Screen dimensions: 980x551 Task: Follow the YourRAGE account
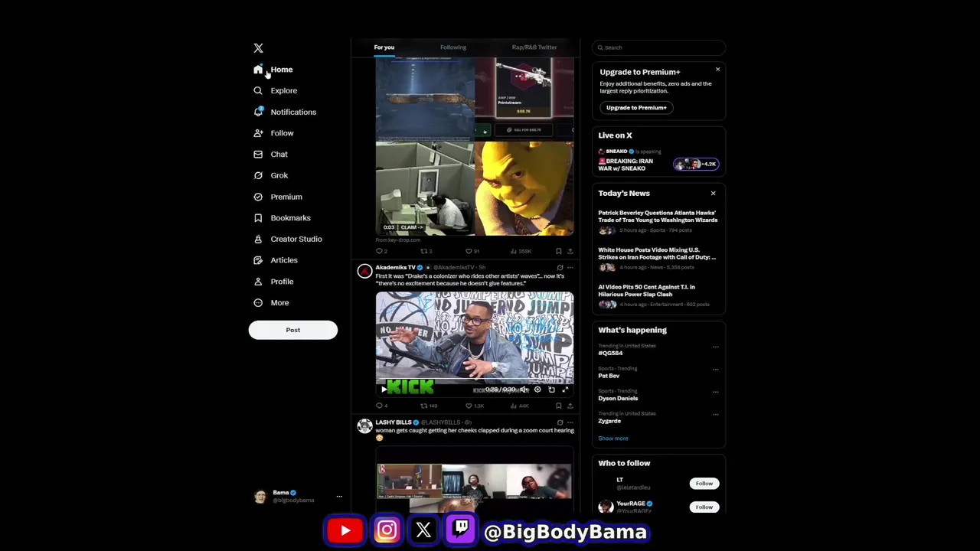pos(704,507)
